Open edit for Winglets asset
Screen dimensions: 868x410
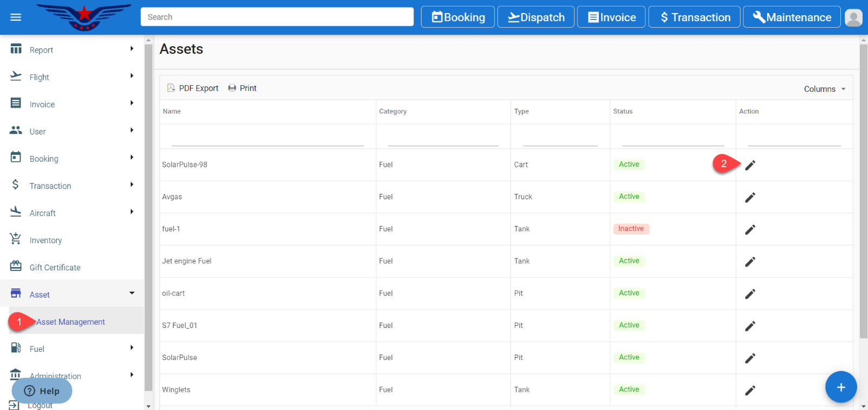click(x=750, y=390)
